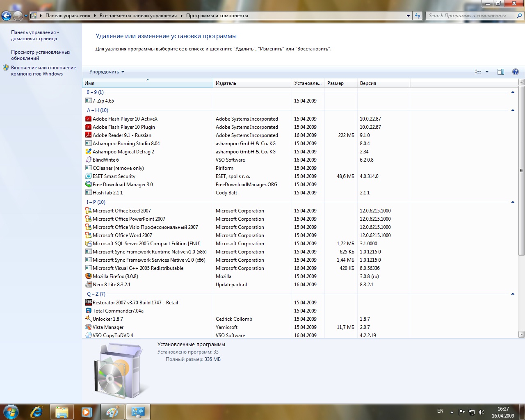This screenshot has width=525, height=420.
Task: Select the Free Download Manager 3.0 icon
Action: (x=88, y=184)
